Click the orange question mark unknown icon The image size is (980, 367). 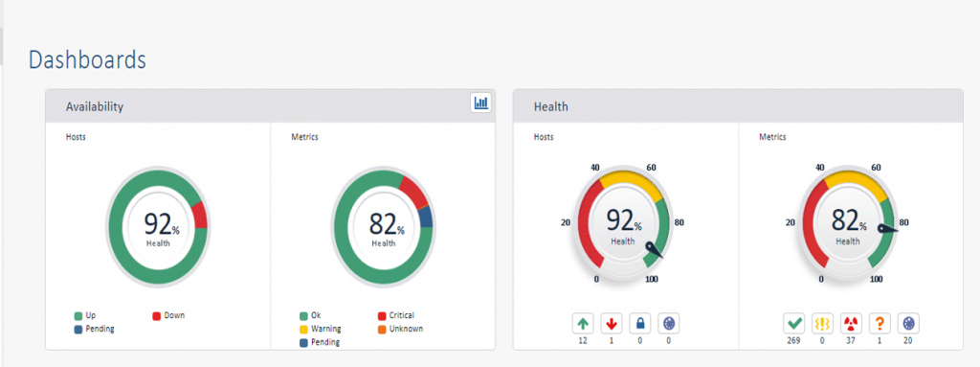pos(880,324)
